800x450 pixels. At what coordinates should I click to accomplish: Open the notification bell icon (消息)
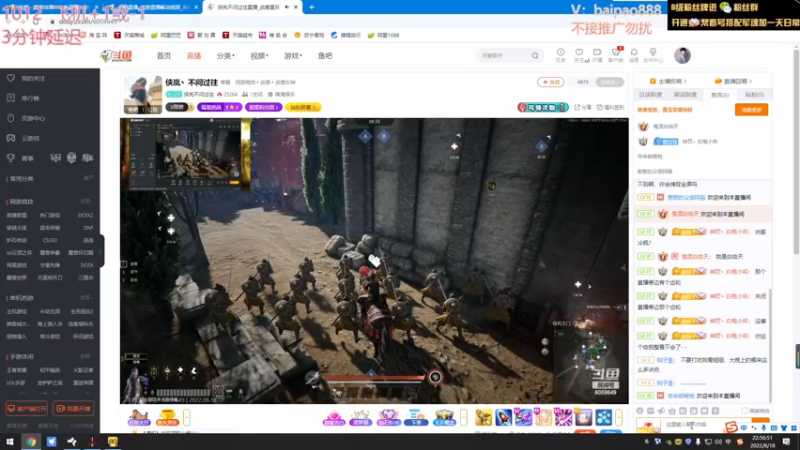(634, 55)
